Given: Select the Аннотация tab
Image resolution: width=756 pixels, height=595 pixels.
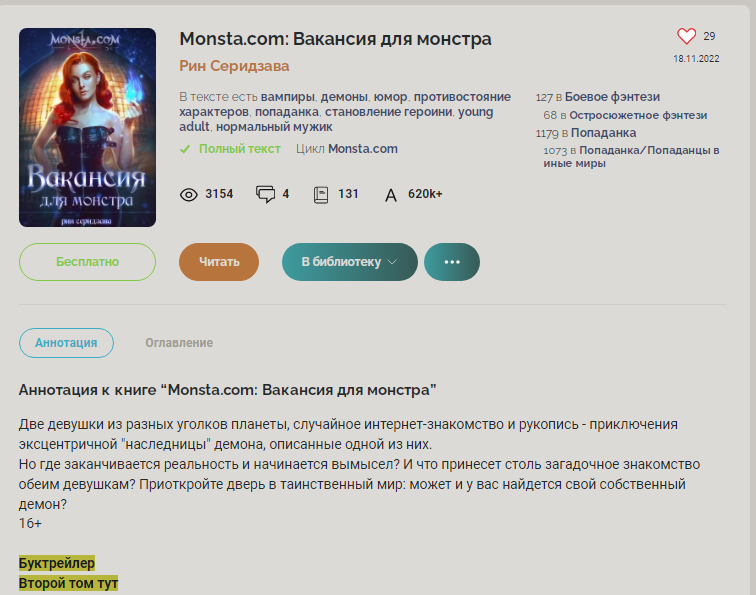Looking at the screenshot, I should [x=67, y=343].
